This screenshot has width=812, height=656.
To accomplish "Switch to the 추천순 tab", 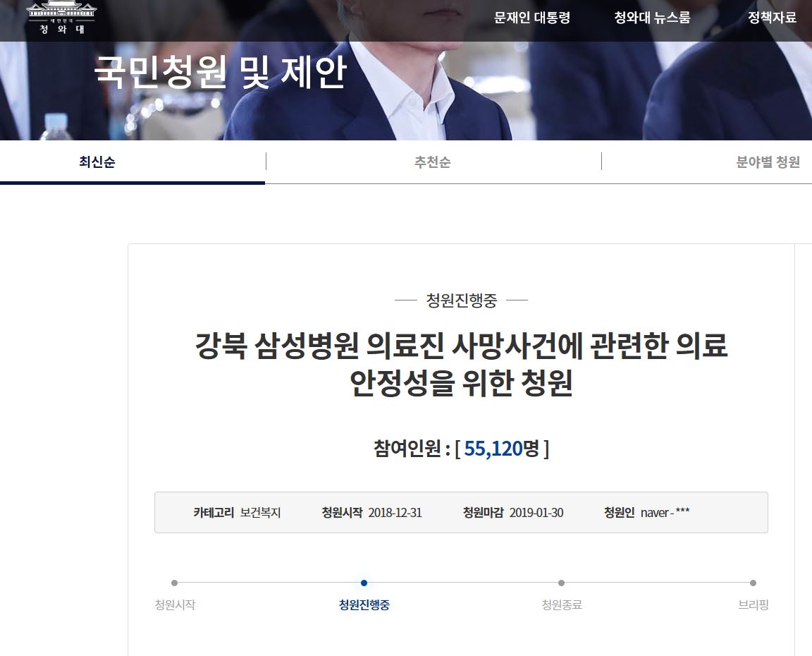I will tap(433, 162).
